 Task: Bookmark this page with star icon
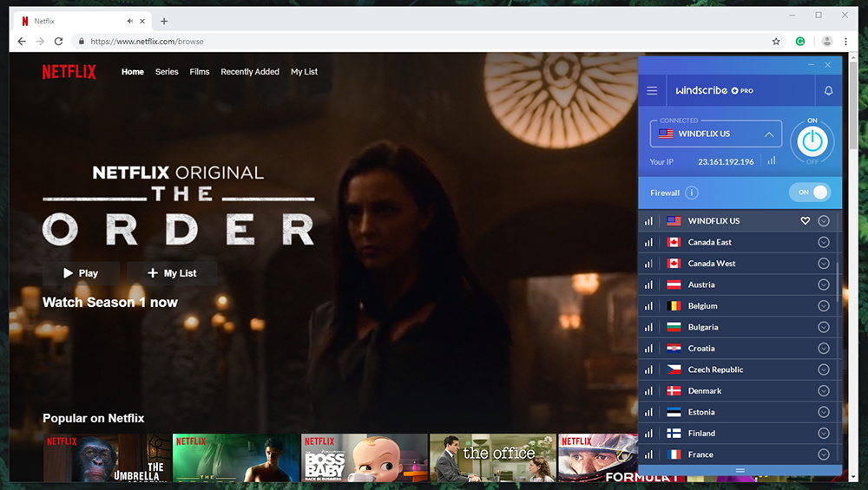(x=776, y=42)
